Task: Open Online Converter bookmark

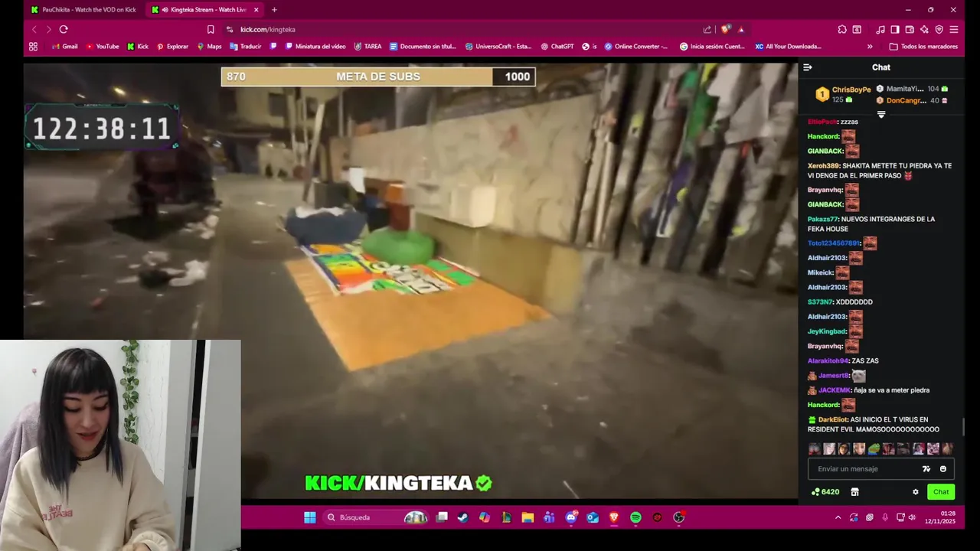Action: coord(636,47)
